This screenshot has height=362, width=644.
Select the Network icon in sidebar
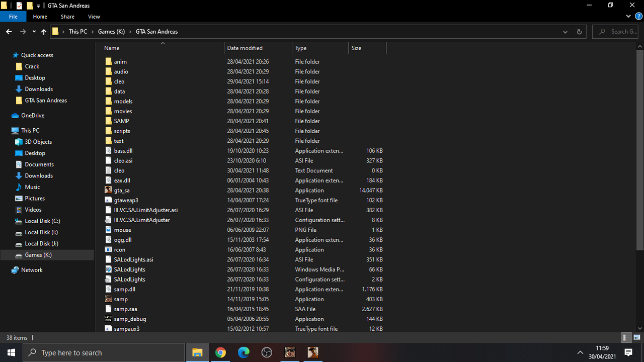(15, 270)
